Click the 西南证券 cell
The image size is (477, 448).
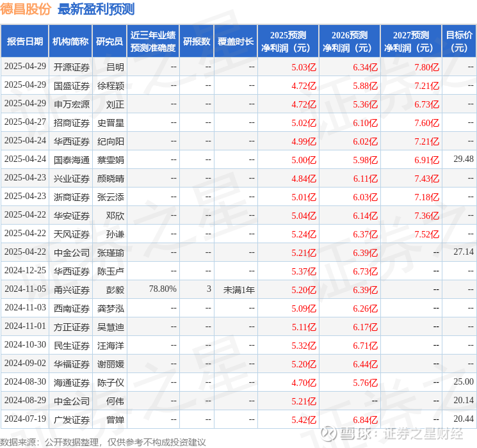[72, 308]
